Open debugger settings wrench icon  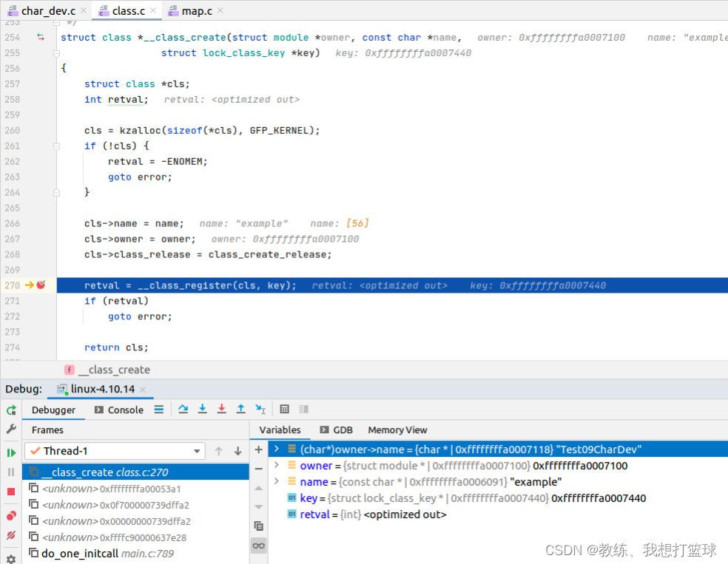pyautogui.click(x=11, y=429)
